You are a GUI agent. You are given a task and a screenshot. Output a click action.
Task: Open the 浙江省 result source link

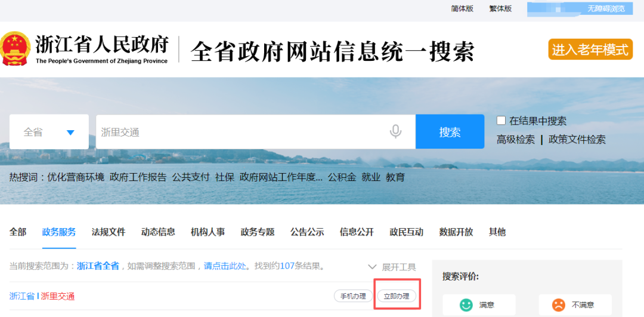[22, 296]
